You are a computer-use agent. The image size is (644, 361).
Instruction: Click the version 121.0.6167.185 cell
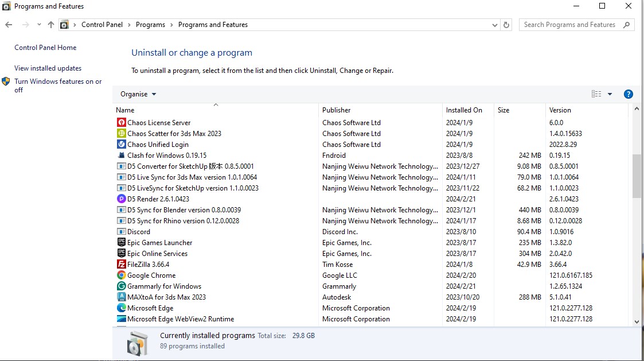coord(571,275)
